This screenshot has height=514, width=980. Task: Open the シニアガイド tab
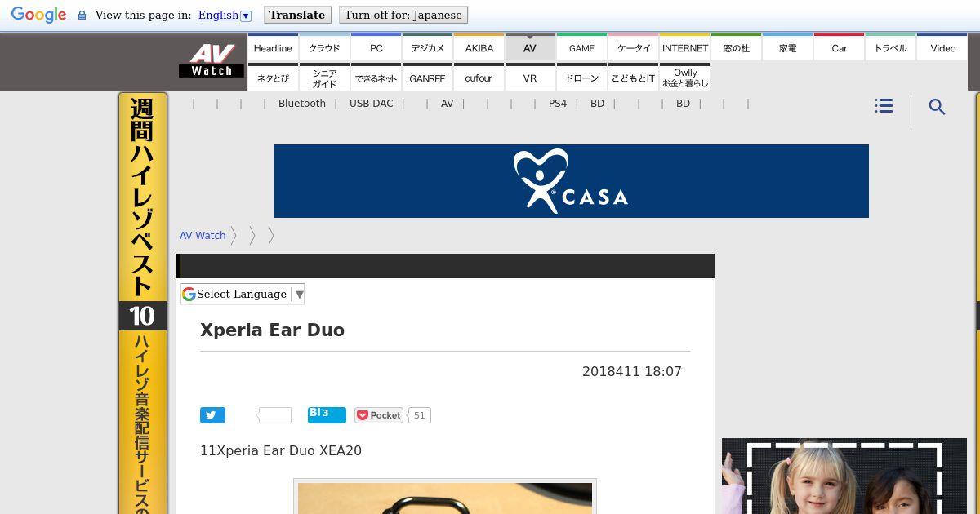click(324, 78)
